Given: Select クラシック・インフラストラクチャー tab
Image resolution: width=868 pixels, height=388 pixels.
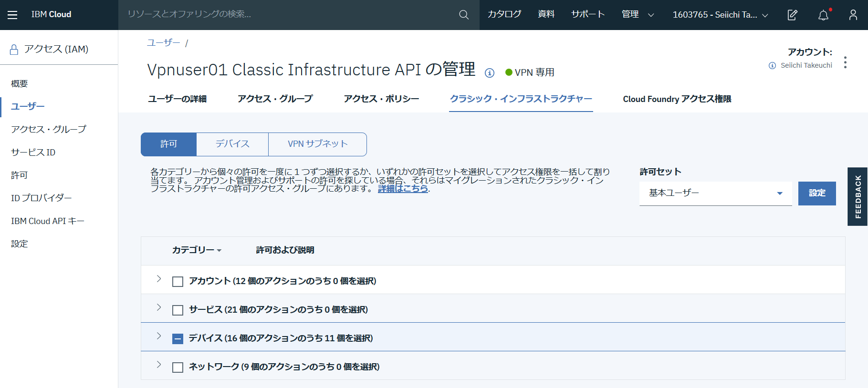Looking at the screenshot, I should 521,99.
